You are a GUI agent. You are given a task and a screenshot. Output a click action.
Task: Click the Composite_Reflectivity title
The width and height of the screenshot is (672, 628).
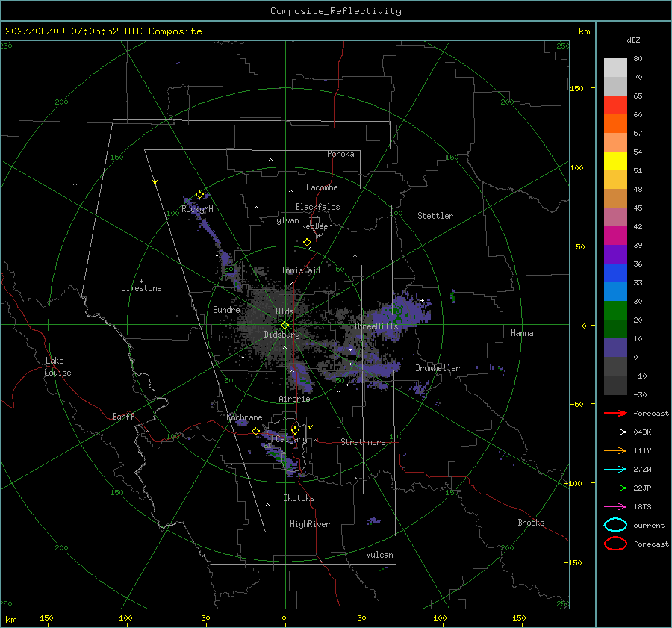(336, 11)
